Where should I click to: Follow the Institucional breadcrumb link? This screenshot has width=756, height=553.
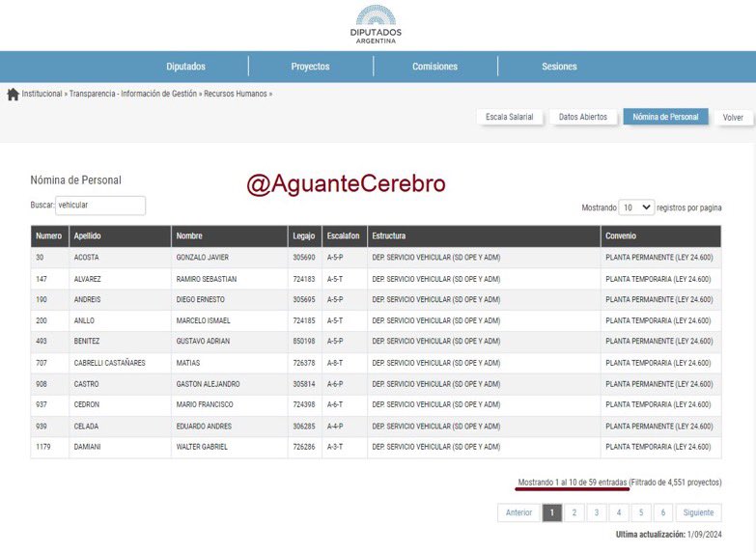42,94
